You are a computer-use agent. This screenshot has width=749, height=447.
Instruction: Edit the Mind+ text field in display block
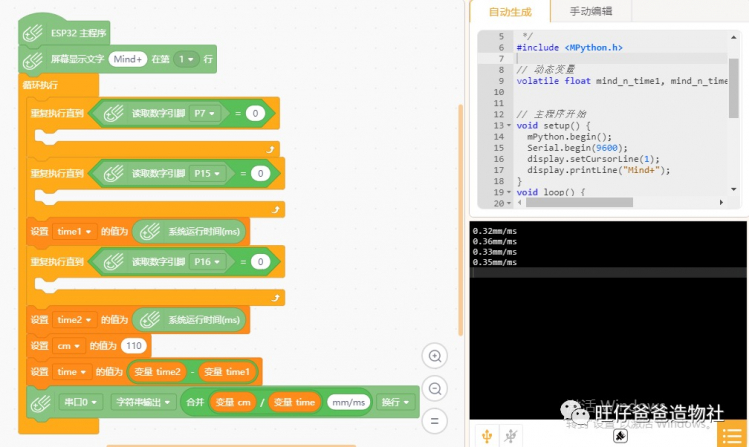click(x=128, y=59)
